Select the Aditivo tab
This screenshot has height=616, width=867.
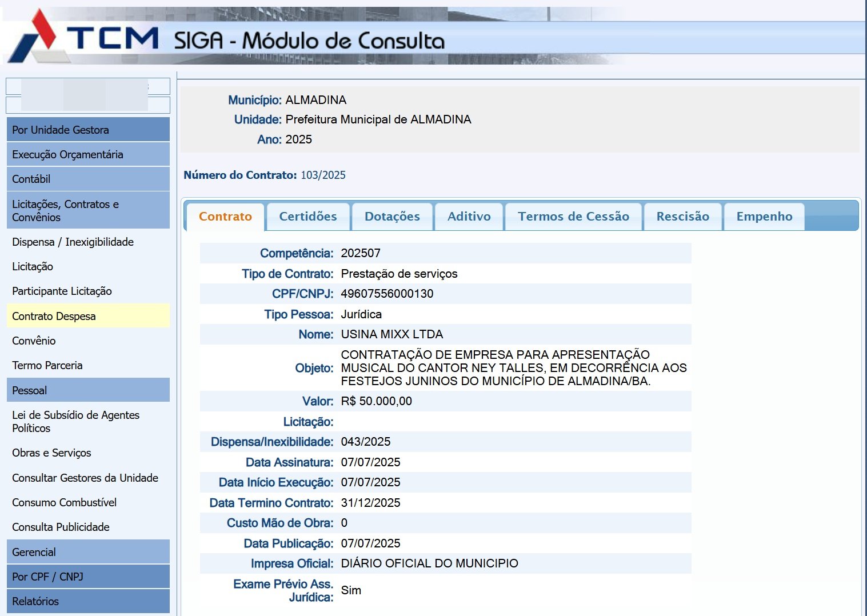[469, 217]
